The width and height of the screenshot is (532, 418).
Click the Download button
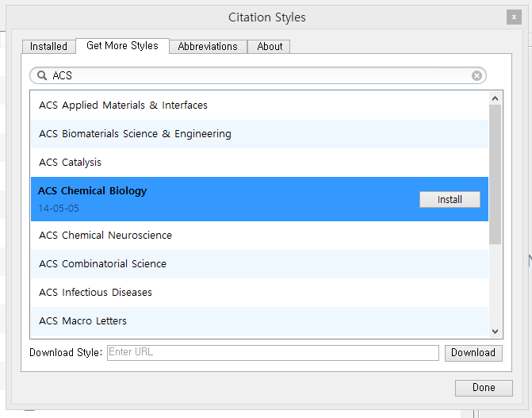[x=473, y=353]
